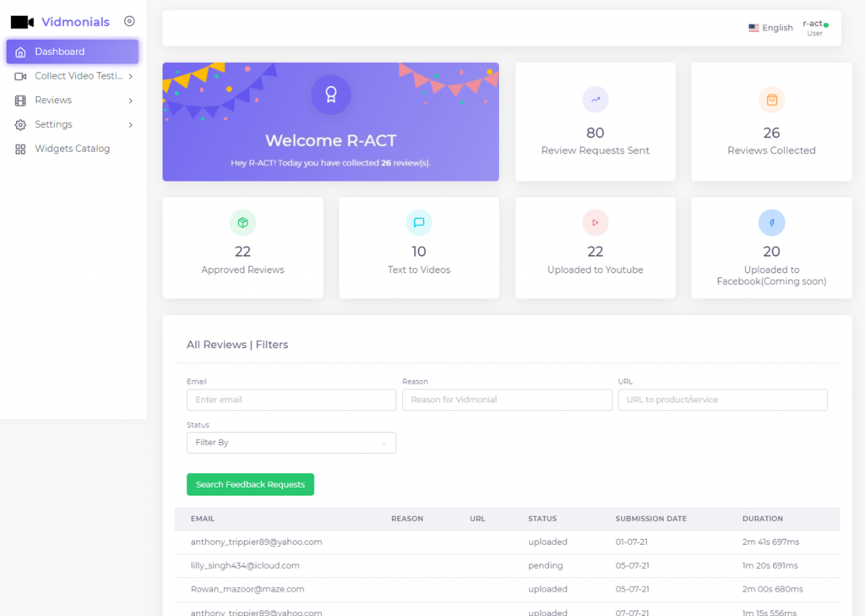Viewport: 865px width, 616px height.
Task: Select the Rowan_mazoor@maze.com email cell
Action: (248, 590)
